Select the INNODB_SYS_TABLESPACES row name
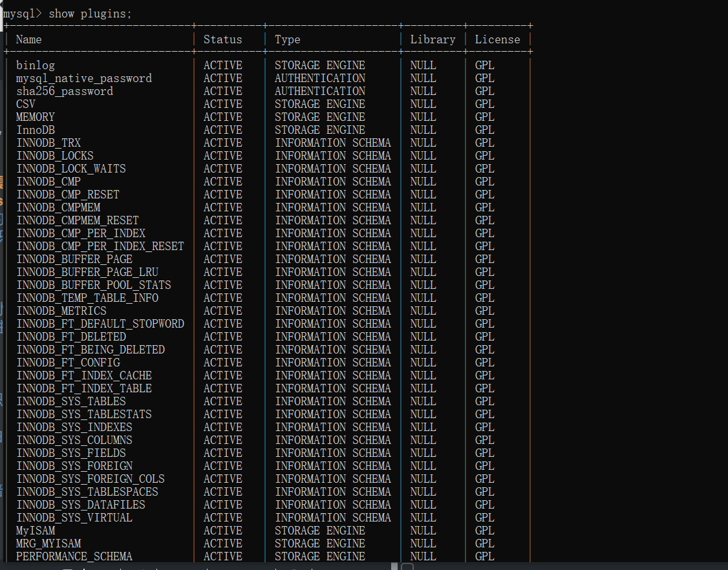 (87, 492)
